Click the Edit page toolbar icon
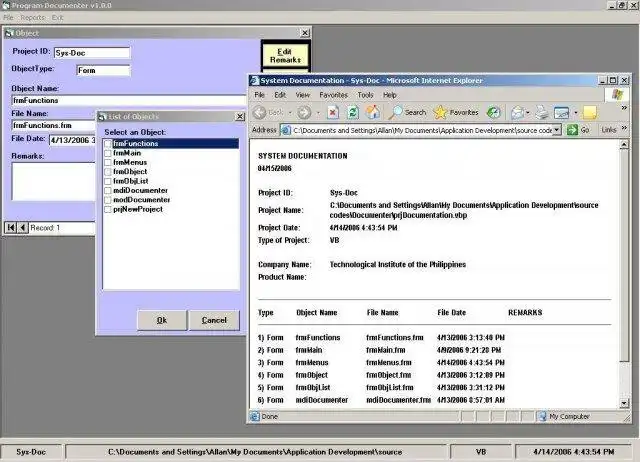Viewport: 640px width, 462px height. [561, 112]
